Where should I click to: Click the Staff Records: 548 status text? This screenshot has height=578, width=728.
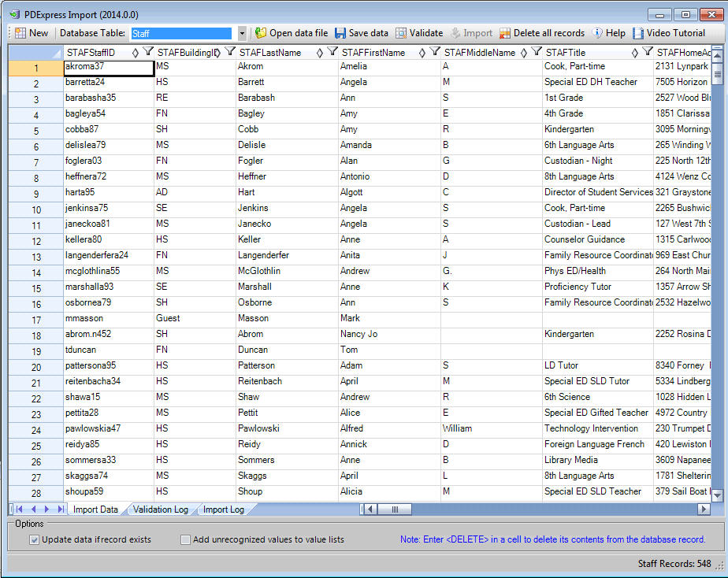click(x=674, y=564)
